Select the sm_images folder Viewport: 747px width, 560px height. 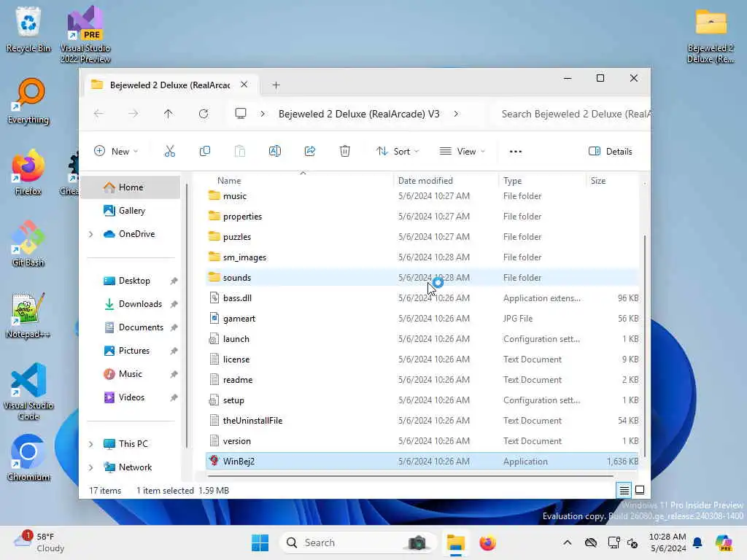[x=422, y=257]
